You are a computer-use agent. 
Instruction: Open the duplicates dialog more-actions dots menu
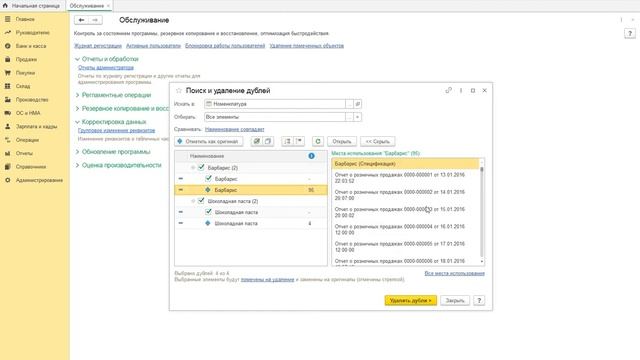461,91
